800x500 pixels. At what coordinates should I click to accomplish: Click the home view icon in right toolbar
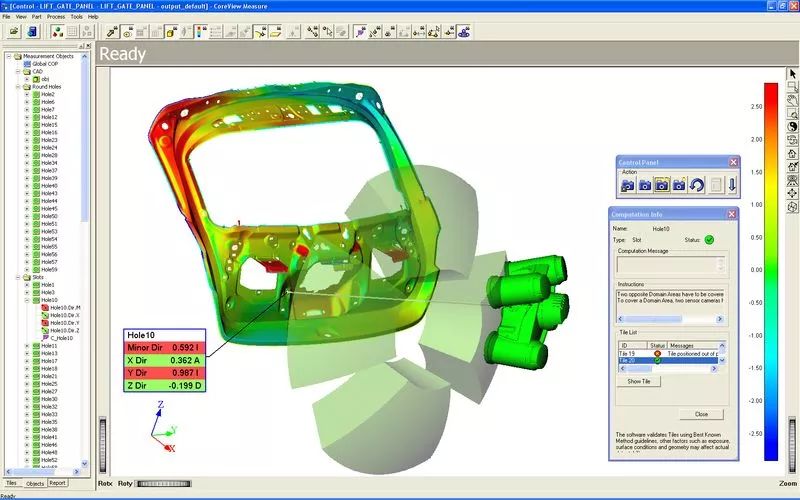[792, 153]
